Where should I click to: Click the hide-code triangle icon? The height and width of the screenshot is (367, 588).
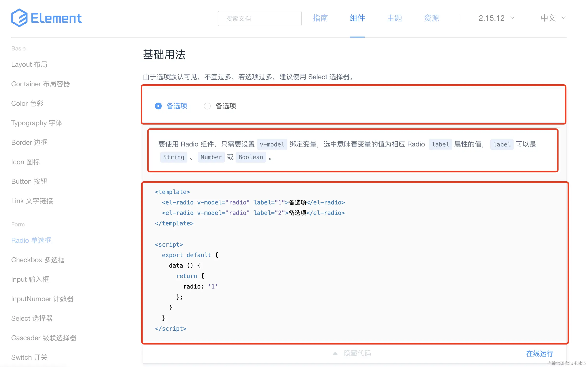(335, 353)
